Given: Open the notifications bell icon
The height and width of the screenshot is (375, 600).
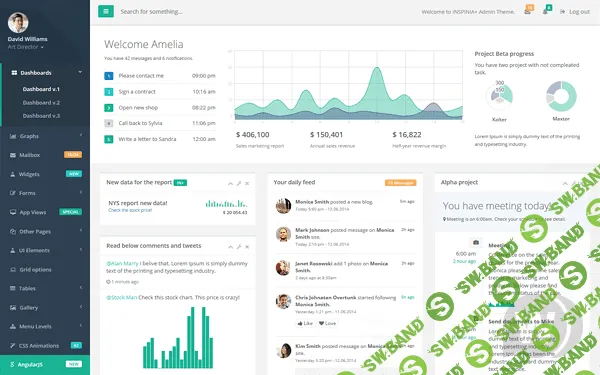Looking at the screenshot, I should pos(545,12).
